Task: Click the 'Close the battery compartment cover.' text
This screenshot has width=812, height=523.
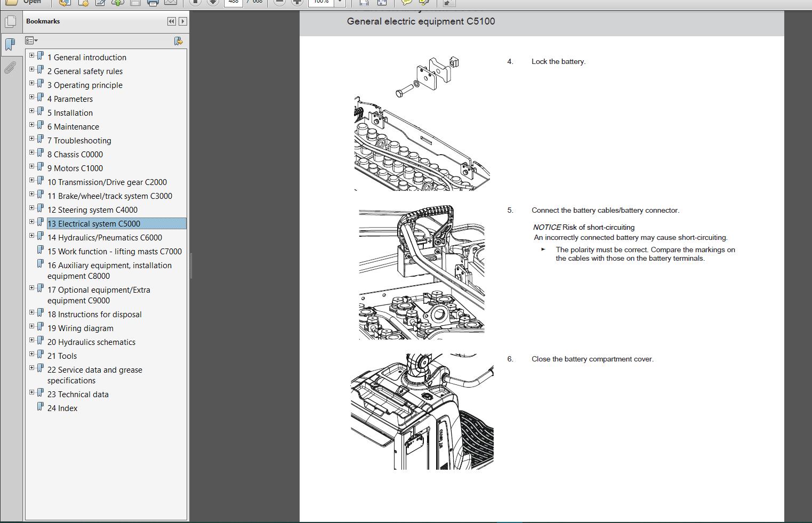Action: coord(592,359)
